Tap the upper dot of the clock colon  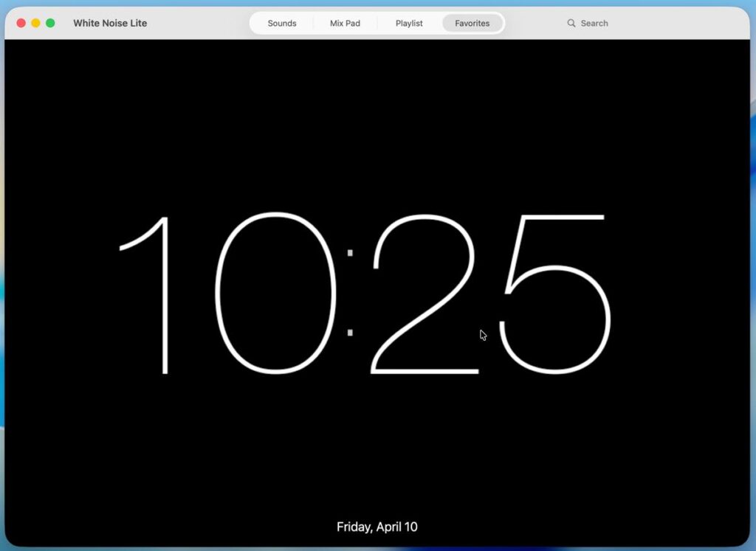350,253
